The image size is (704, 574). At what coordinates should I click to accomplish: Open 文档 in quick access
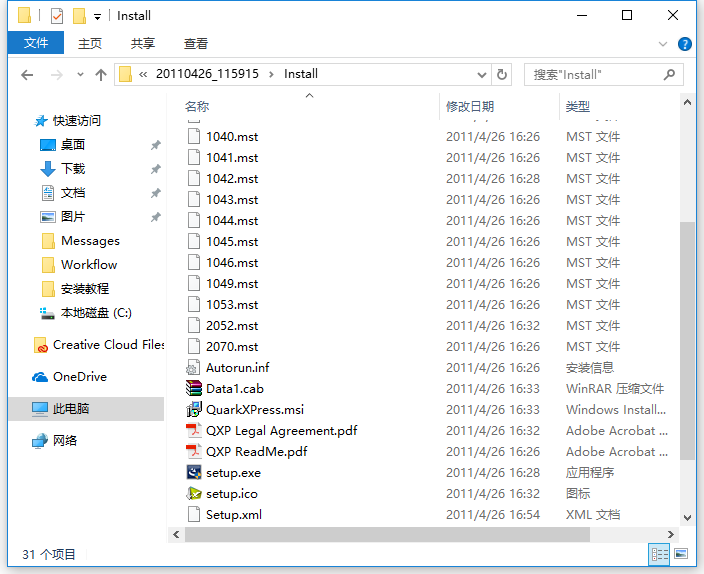[73, 193]
